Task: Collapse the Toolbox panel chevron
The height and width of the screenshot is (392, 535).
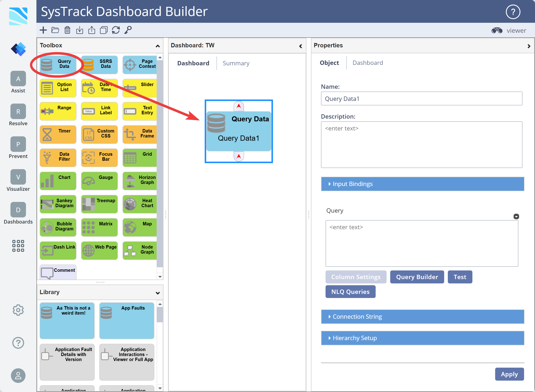Action: (158, 46)
